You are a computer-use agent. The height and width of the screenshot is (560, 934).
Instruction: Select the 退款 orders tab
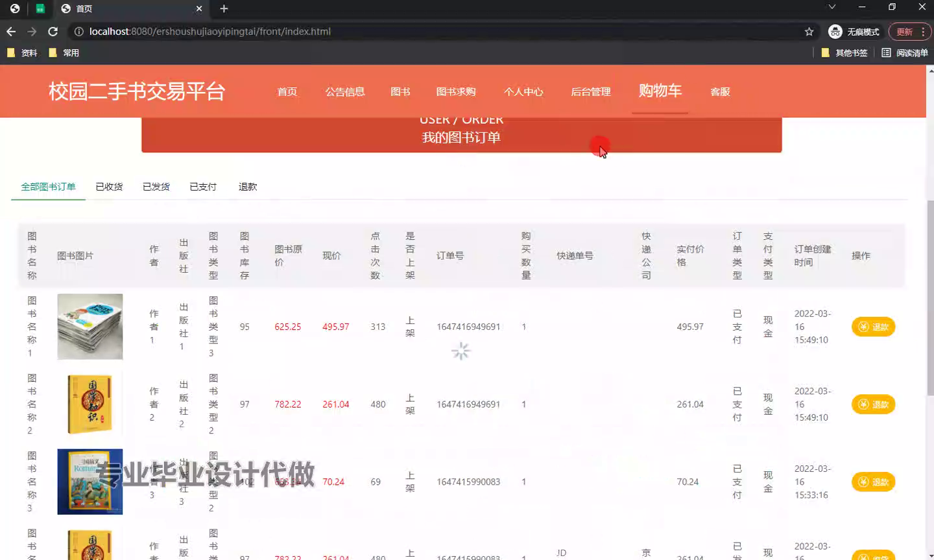pos(248,187)
